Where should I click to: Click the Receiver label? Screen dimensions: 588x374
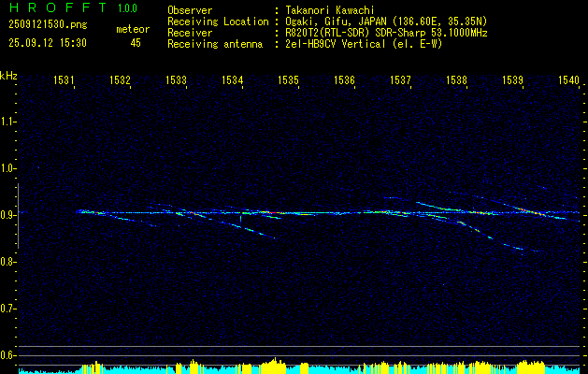point(190,33)
